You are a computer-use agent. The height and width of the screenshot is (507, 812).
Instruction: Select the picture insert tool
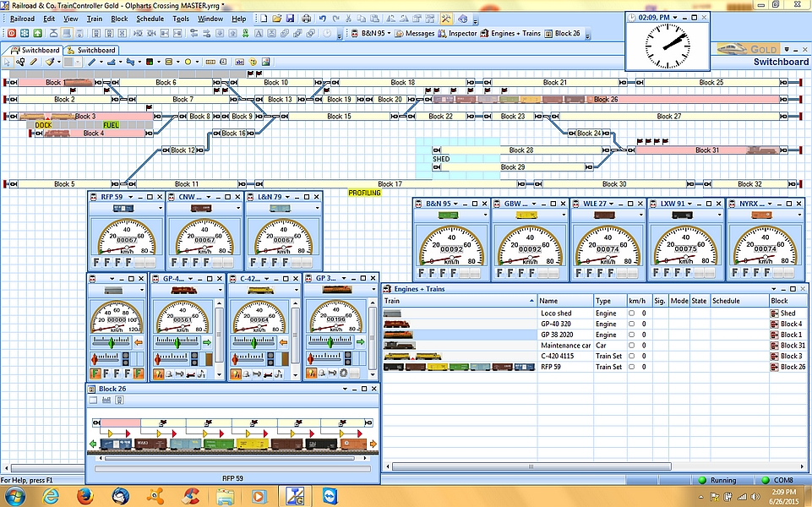pyautogui.click(x=266, y=62)
